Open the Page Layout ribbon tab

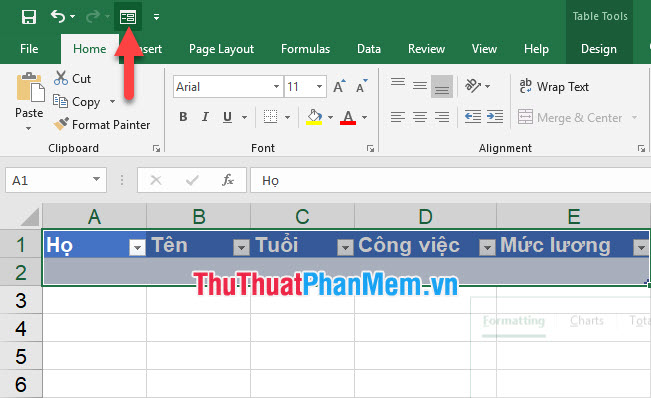pyautogui.click(x=221, y=49)
